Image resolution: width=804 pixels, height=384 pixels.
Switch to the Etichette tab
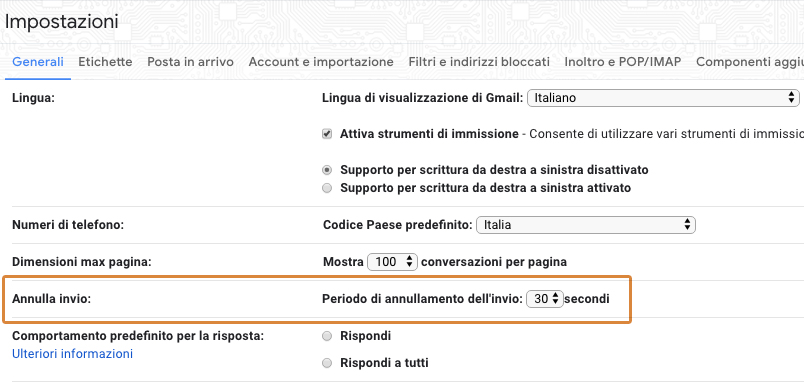[x=105, y=62]
